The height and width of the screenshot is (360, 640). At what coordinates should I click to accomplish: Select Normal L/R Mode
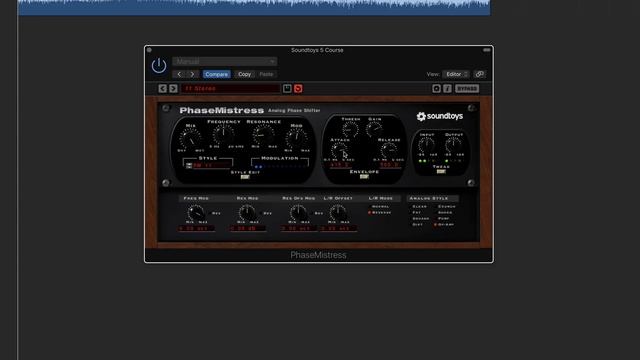[379, 207]
